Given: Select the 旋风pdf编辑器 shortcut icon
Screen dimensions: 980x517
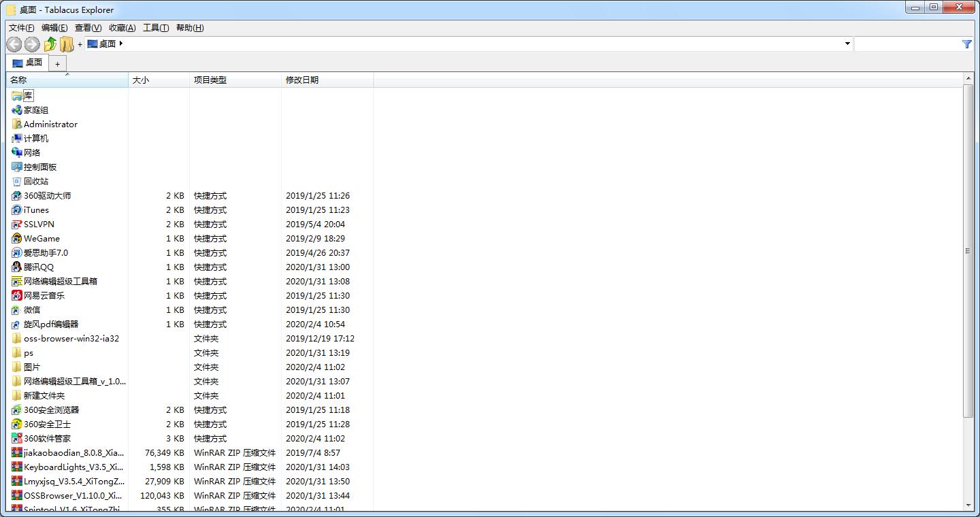Looking at the screenshot, I should tap(17, 324).
